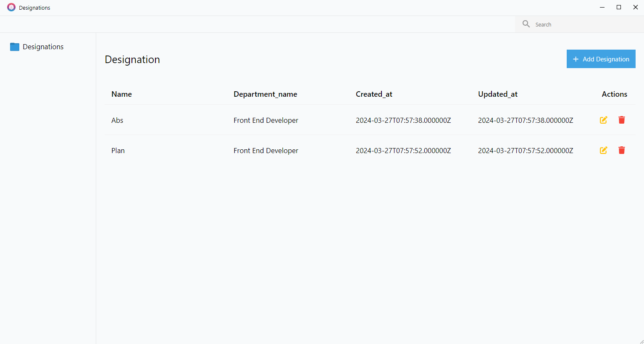Click the Designations folder icon in sidebar
This screenshot has width=644, height=344.
[15, 47]
